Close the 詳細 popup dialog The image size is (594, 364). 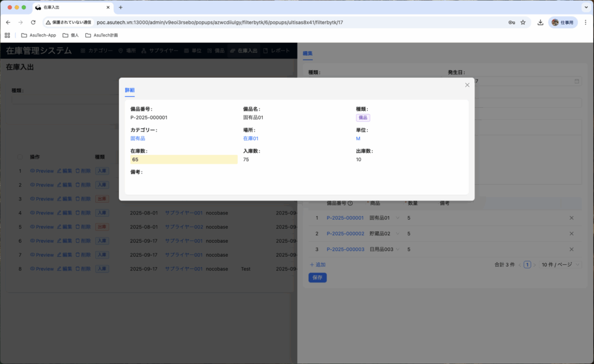[467, 85]
